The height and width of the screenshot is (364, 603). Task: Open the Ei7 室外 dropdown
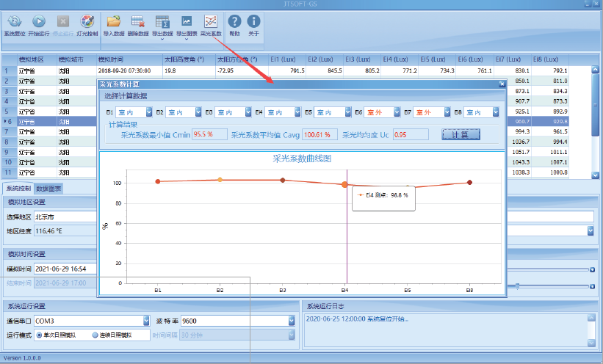point(447,112)
